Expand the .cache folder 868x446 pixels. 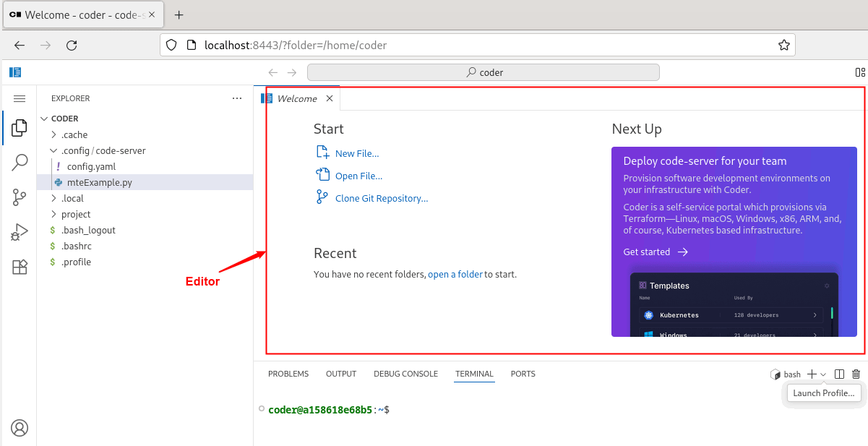point(74,134)
